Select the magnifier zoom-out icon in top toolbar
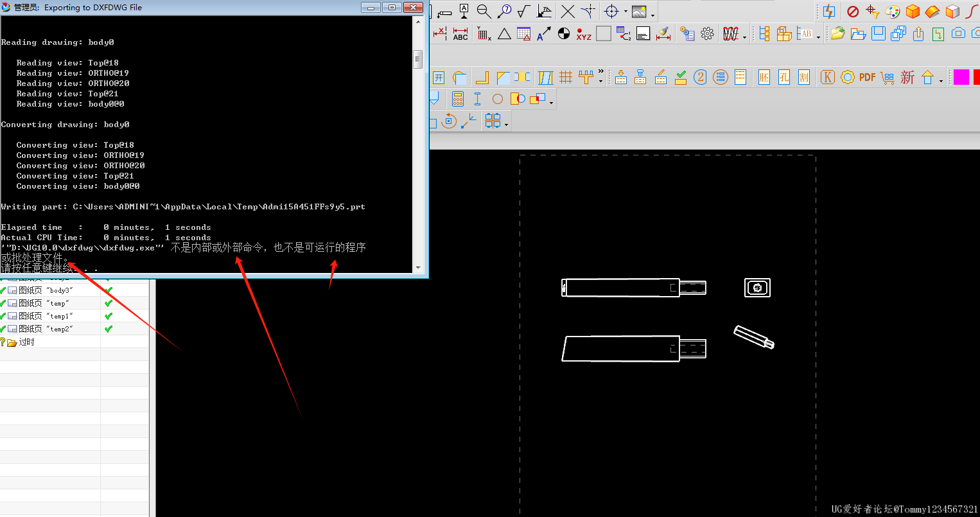This screenshot has height=517, width=980. pyautogui.click(x=484, y=12)
